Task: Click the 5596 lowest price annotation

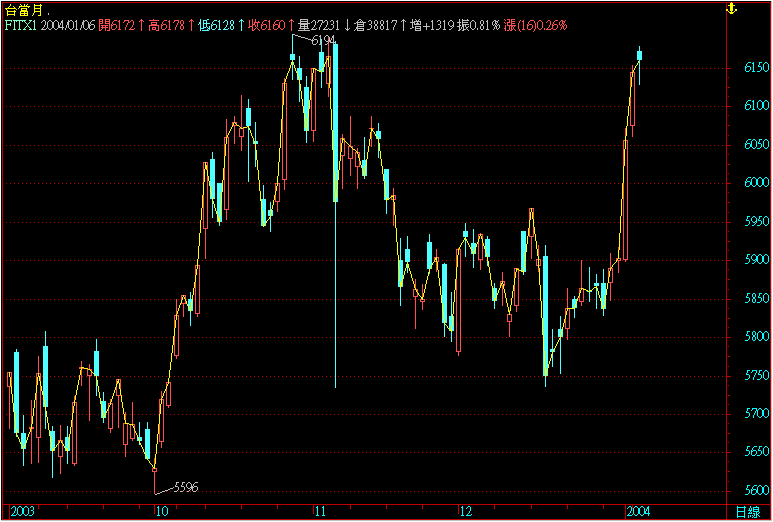Action: coord(185,488)
